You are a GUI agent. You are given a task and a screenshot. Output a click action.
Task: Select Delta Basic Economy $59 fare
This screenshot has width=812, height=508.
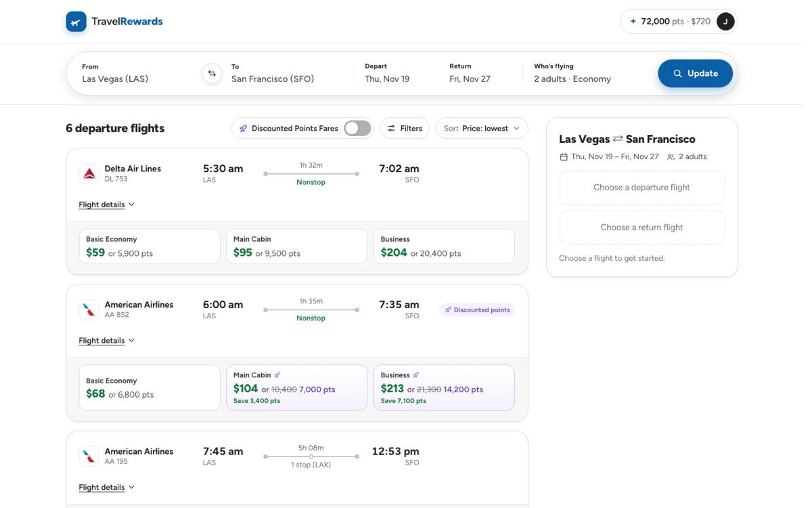(x=150, y=247)
